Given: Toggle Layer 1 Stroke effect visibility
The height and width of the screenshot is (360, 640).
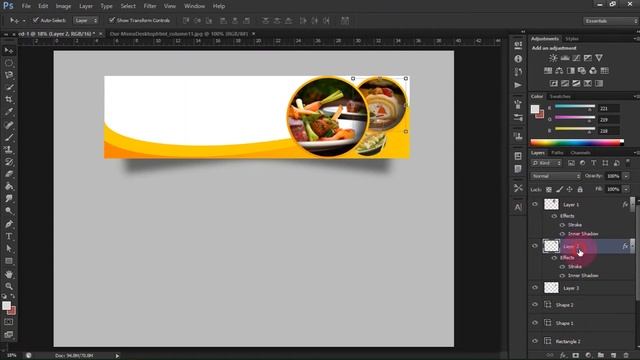Looking at the screenshot, I should [562, 225].
